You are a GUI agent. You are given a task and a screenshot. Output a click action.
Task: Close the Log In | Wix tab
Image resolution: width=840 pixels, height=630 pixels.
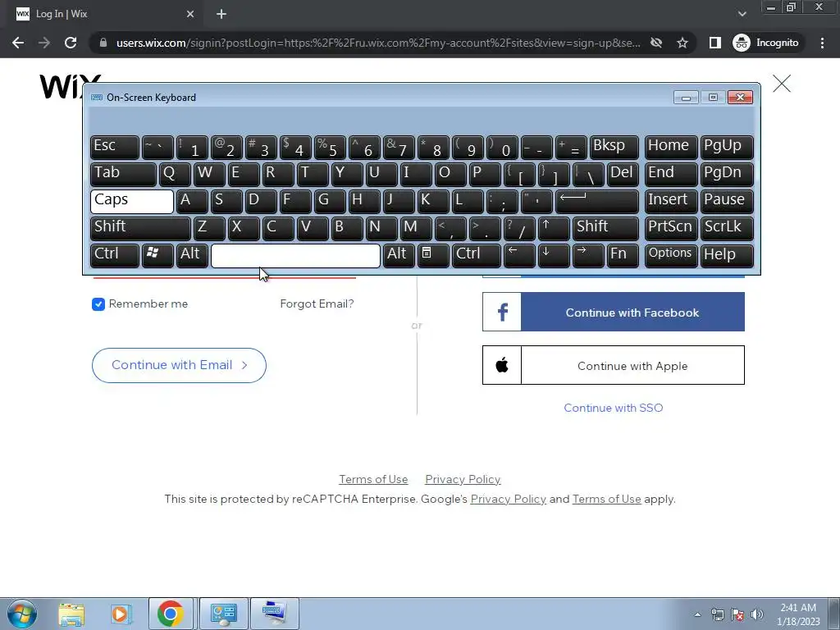coord(190,15)
